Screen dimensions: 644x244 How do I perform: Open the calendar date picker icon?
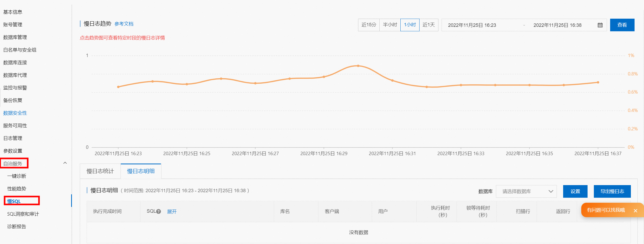coord(600,25)
